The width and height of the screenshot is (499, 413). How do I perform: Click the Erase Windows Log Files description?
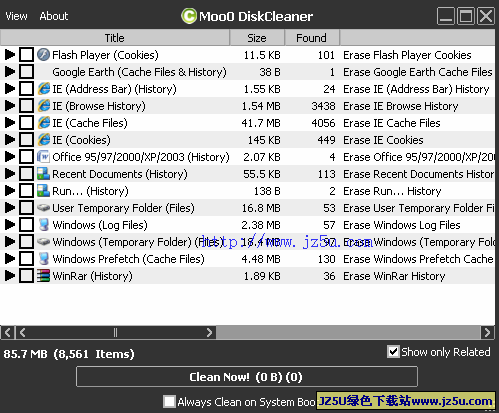402,225
